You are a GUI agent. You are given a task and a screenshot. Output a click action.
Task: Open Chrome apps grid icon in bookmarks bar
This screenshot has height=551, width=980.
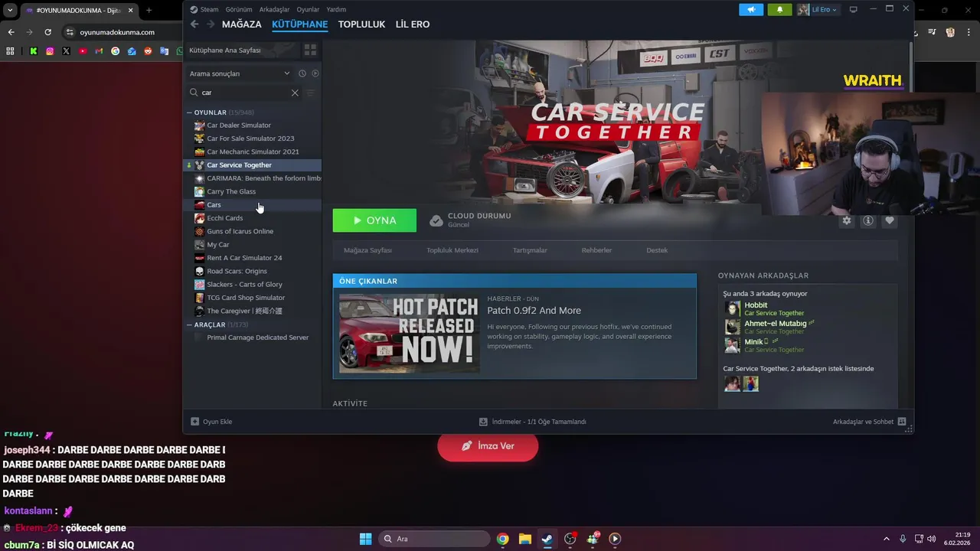pyautogui.click(x=10, y=51)
